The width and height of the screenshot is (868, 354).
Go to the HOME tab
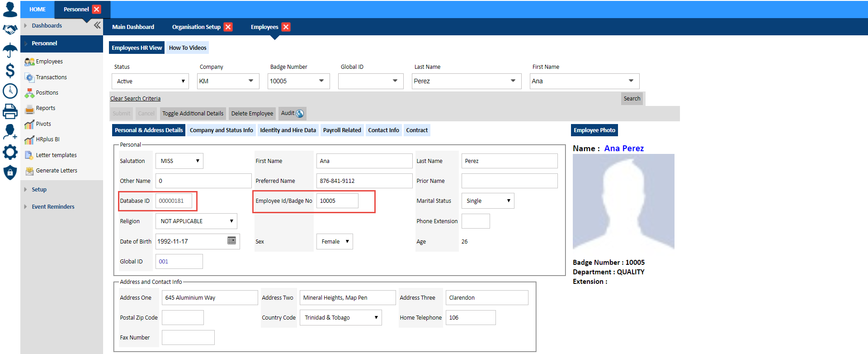coord(38,9)
